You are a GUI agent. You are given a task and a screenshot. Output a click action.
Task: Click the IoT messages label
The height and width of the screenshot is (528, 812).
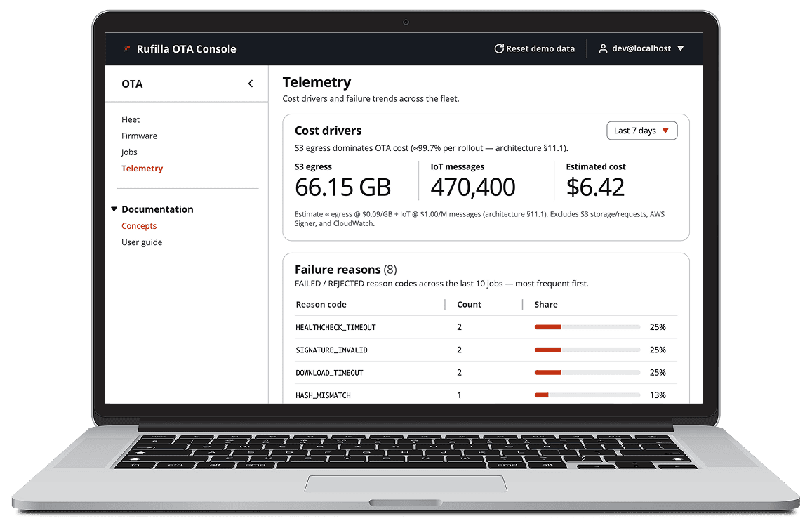458,167
